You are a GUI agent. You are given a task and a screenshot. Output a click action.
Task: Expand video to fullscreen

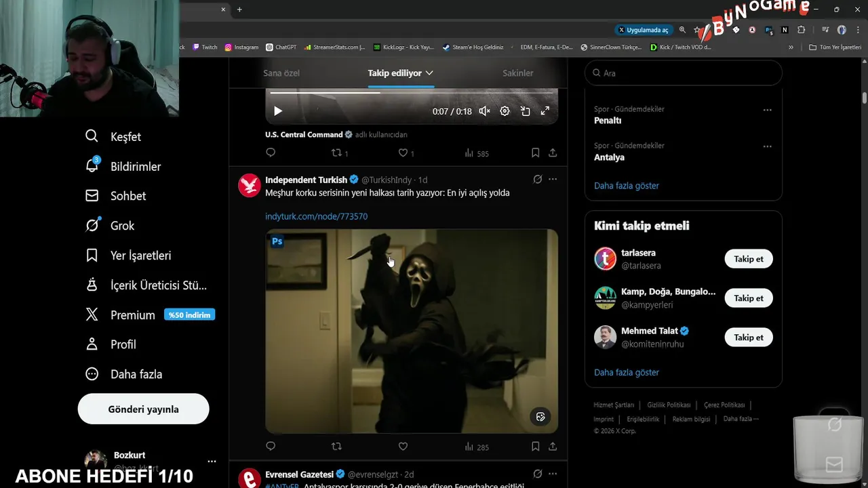click(x=545, y=111)
